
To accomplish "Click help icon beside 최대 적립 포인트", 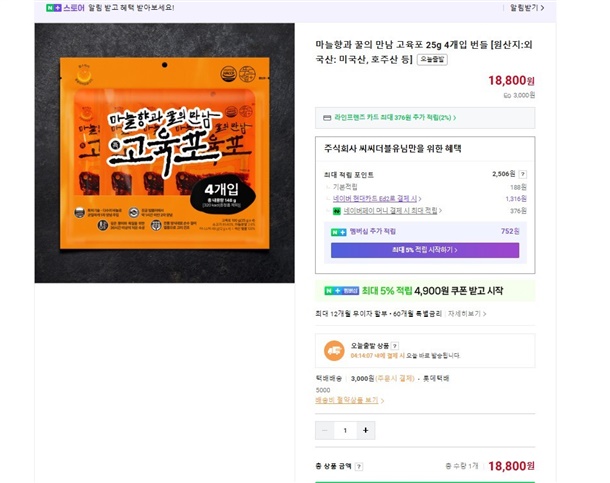I will tap(523, 174).
